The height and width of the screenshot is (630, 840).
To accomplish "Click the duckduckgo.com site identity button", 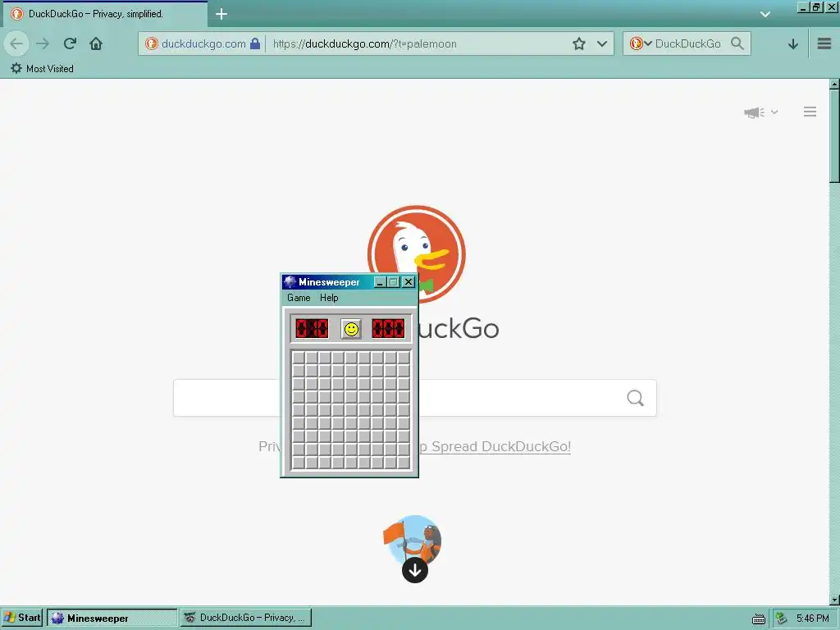I will (x=203, y=43).
